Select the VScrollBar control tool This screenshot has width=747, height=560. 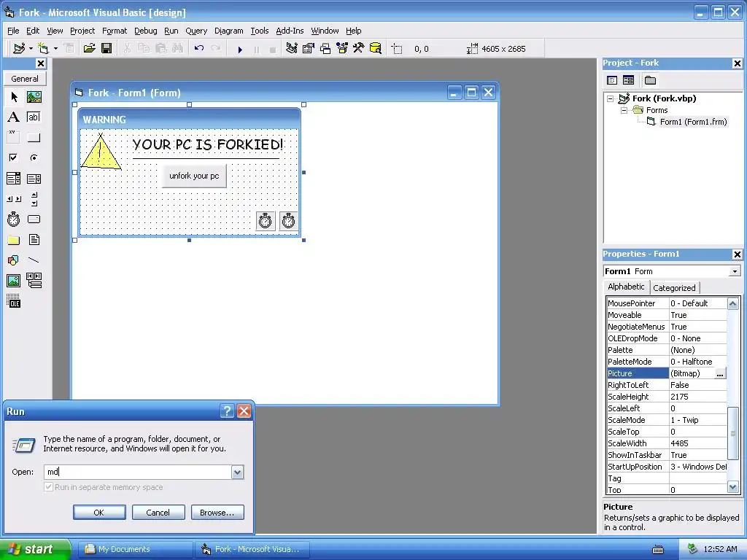tap(34, 199)
